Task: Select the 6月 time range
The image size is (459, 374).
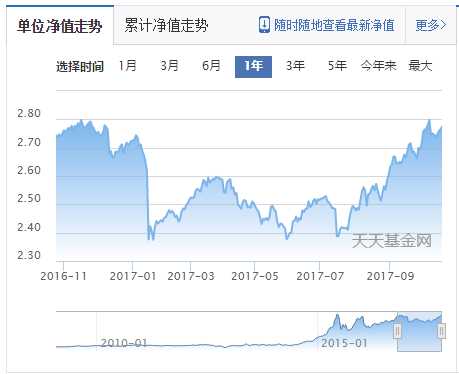Action: point(211,66)
